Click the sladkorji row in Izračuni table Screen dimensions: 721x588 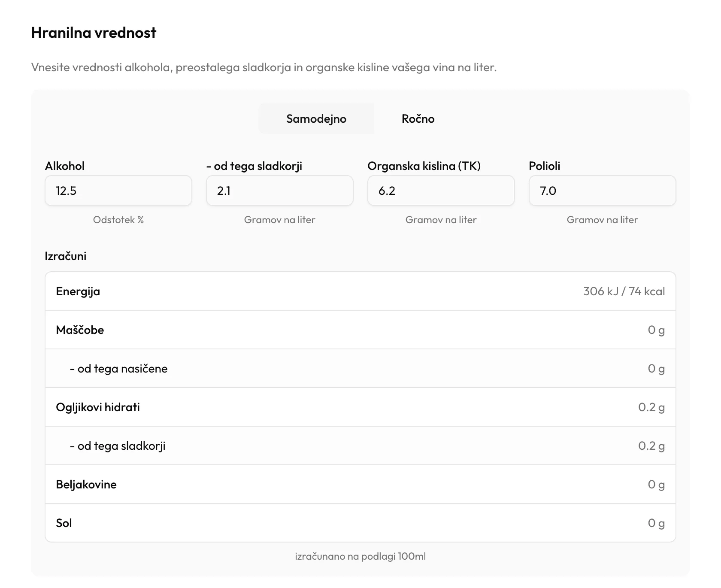coord(360,446)
